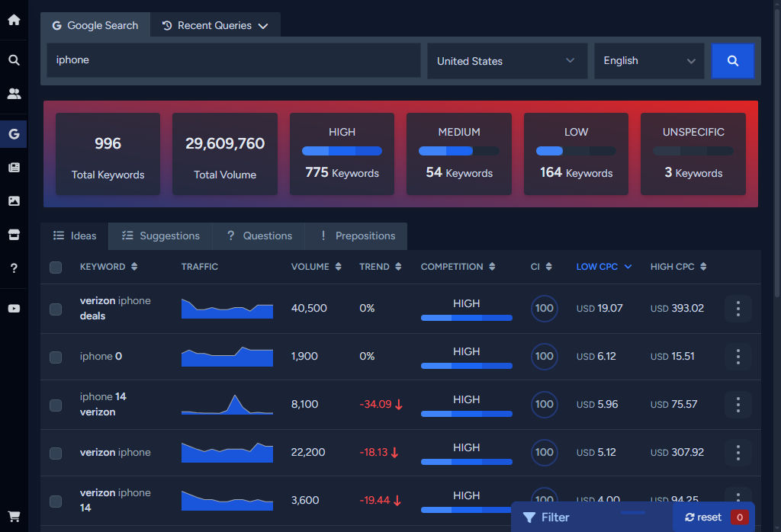Check the verizon iphone deals row

point(56,309)
